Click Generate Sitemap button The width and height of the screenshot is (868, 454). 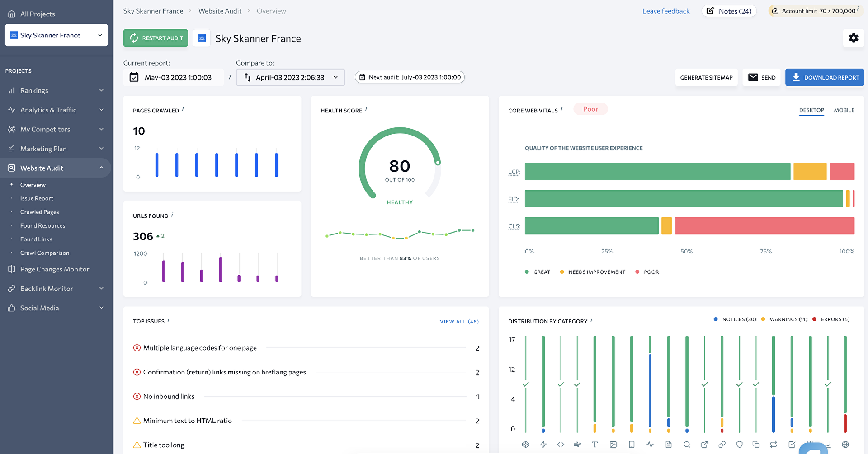(707, 77)
